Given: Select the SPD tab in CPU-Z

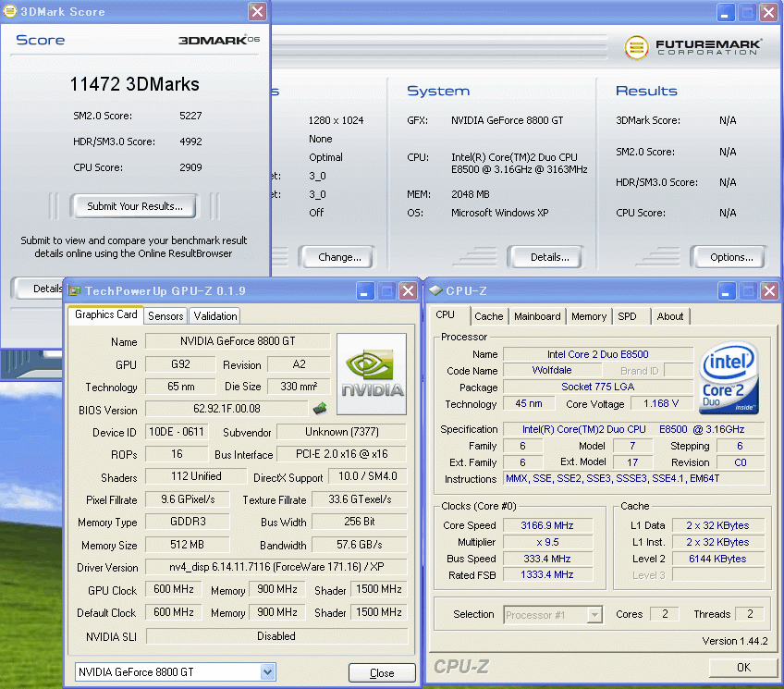Looking at the screenshot, I should click(627, 316).
